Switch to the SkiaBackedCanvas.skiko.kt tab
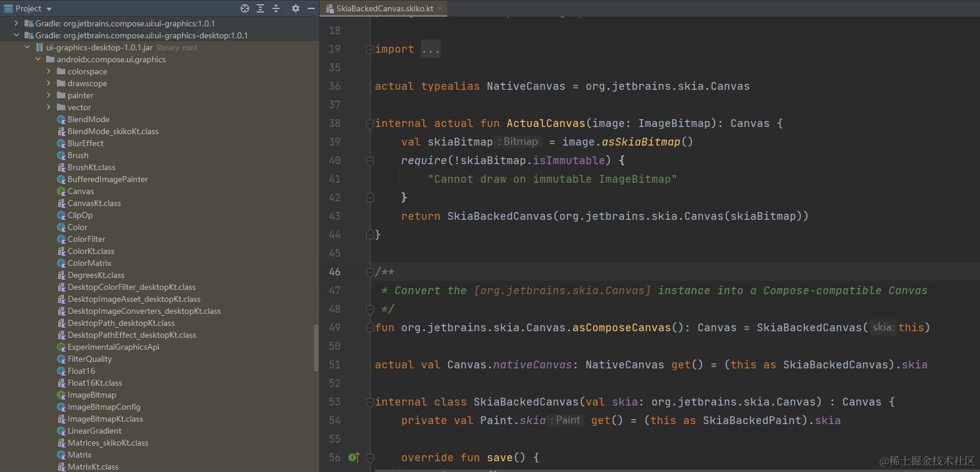980x472 pixels. point(384,8)
